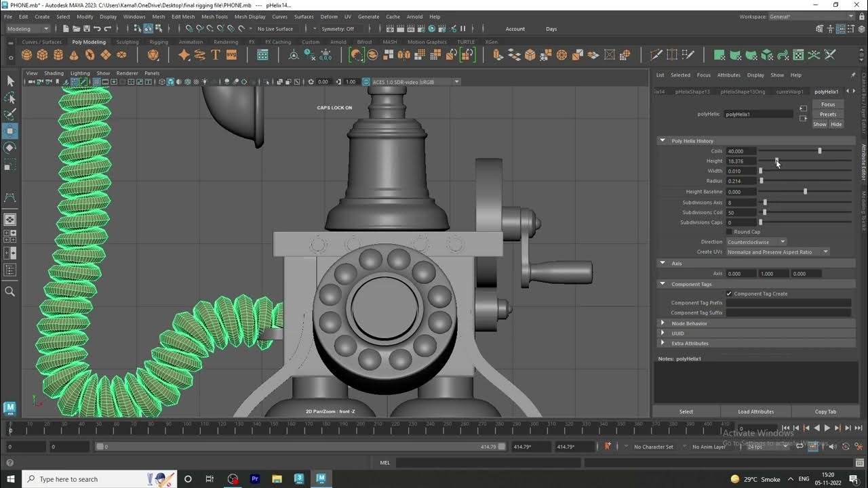Open the Mesh menu
This screenshot has height=488, width=868.
(158, 16)
